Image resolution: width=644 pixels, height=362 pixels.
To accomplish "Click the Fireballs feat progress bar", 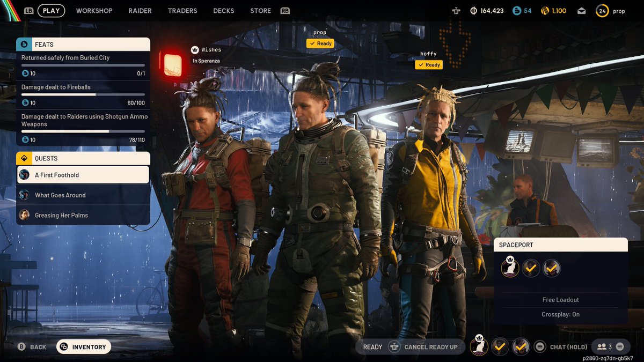I will tap(83, 94).
